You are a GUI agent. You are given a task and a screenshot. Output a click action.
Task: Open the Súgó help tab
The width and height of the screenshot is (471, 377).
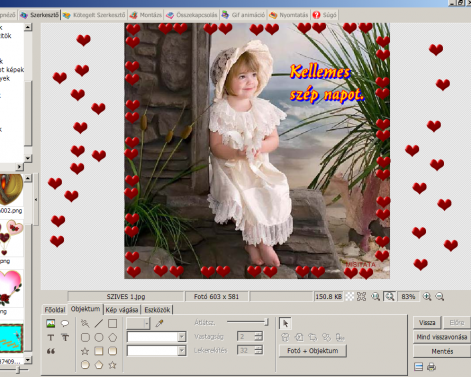click(325, 15)
